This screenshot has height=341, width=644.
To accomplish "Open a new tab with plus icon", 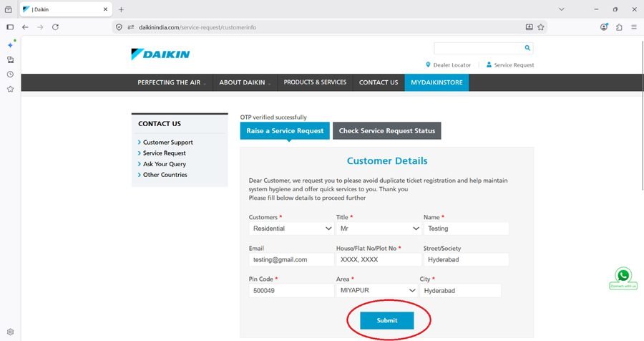I will pyautogui.click(x=121, y=9).
